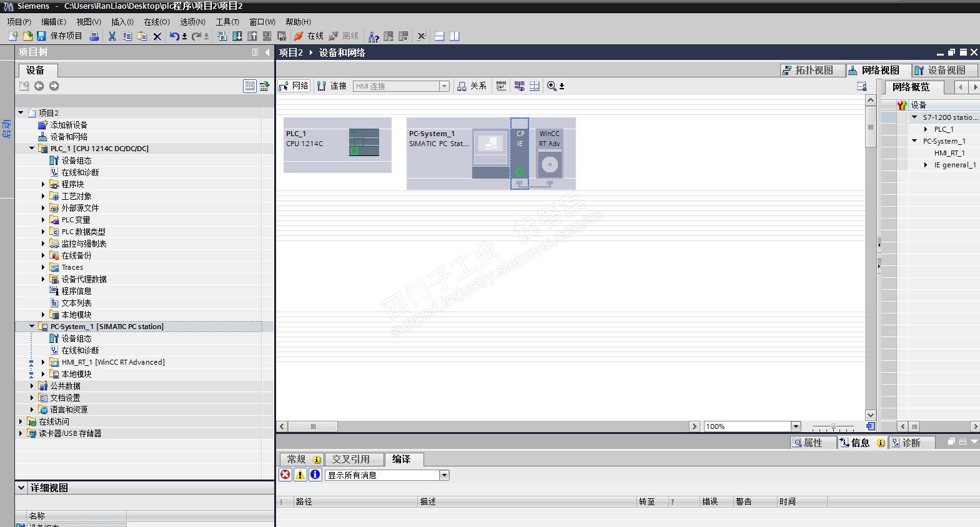
Task: Upload from device using the toolbar icon
Action: 252,36
